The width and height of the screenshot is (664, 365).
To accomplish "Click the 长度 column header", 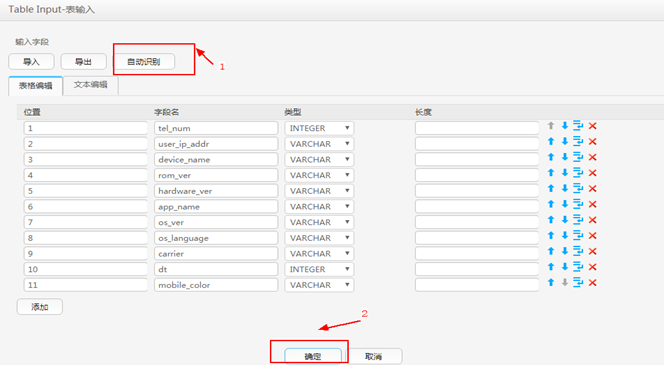I will [x=423, y=112].
